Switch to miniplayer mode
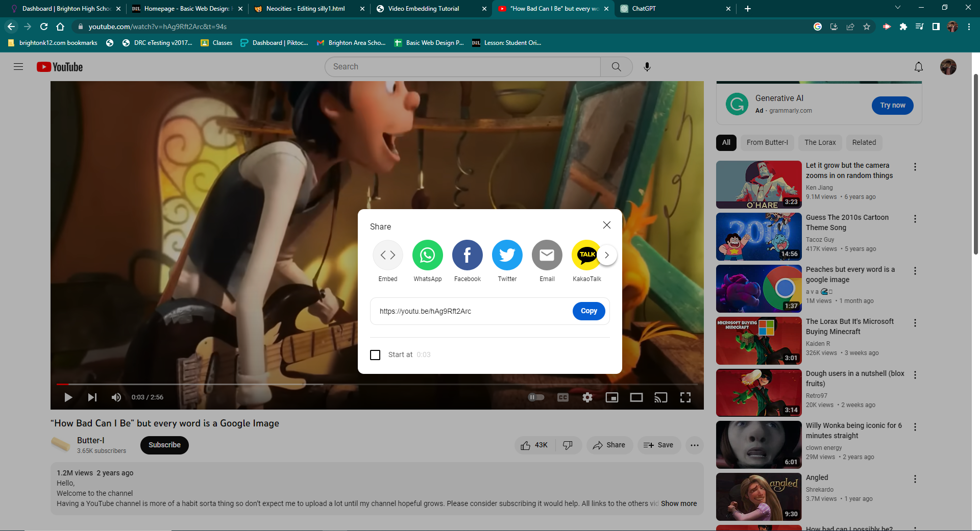 pyautogui.click(x=612, y=397)
